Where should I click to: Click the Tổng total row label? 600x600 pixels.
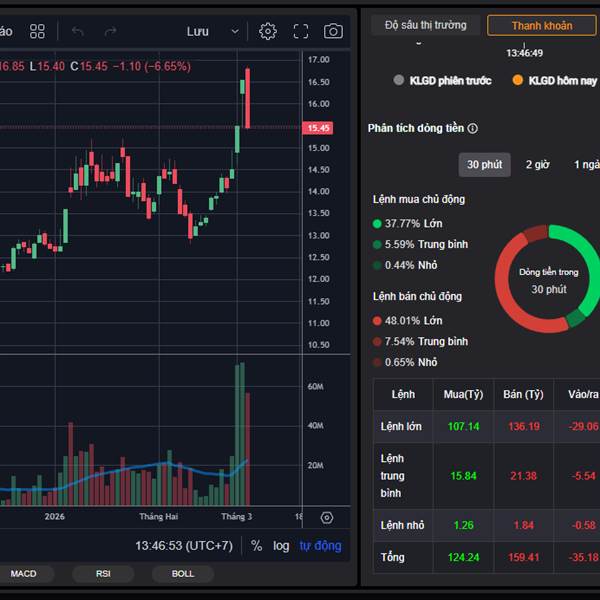pos(392,557)
